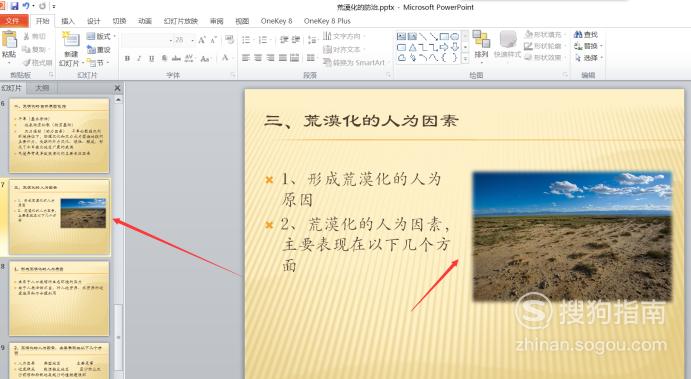Viewport: 691px width, 379px height.
Task: Open the font name combo box dropdown
Action: [171, 40]
